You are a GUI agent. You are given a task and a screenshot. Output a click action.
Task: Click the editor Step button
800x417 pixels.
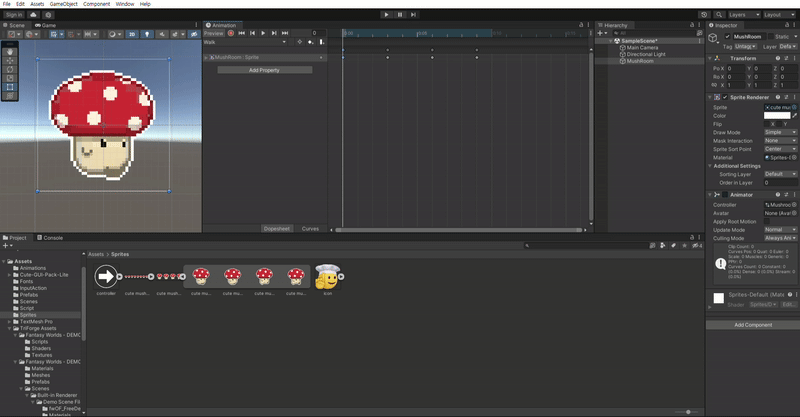point(413,15)
